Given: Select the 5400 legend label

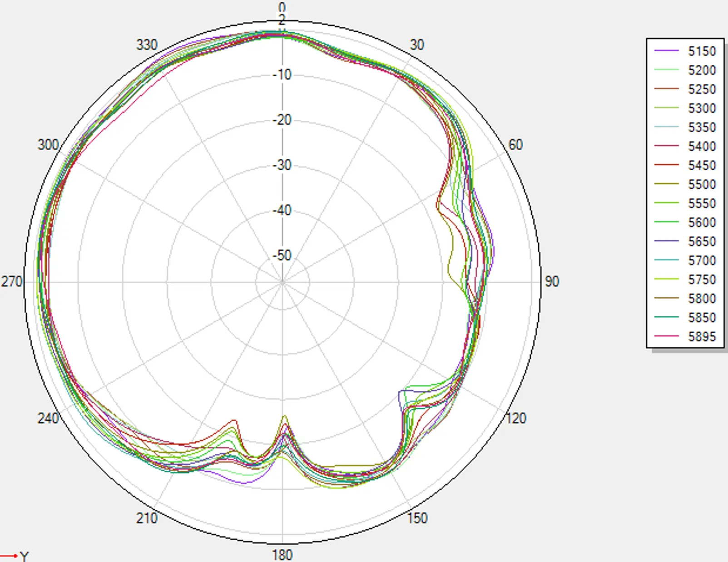Looking at the screenshot, I should click(x=702, y=146).
